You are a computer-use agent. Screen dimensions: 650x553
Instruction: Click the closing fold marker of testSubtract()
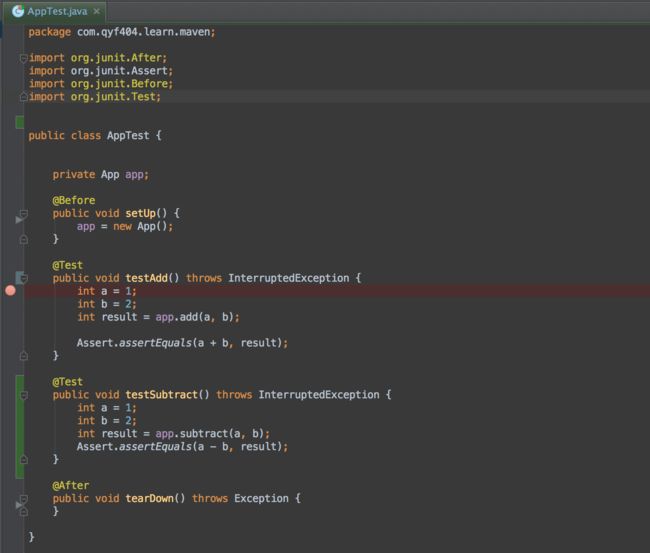(24, 459)
